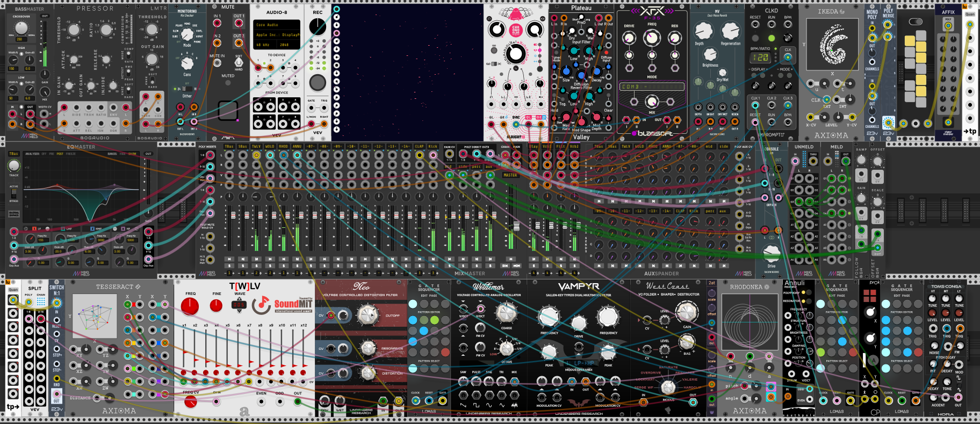The image size is (980, 424).
Task: Click the large red FREQ knob on T[W]LV
Action: pyautogui.click(x=190, y=306)
